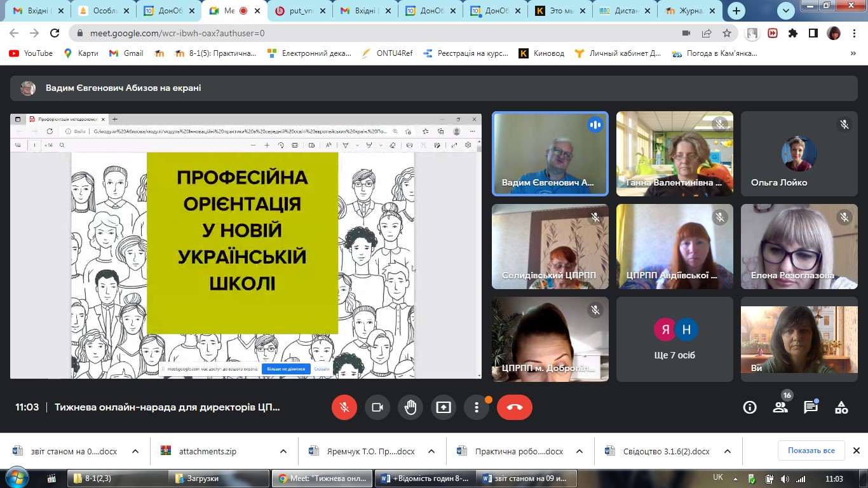Image resolution: width=868 pixels, height=488 pixels.
Task: Unmute the microphone in Meet controls
Action: [x=344, y=407]
